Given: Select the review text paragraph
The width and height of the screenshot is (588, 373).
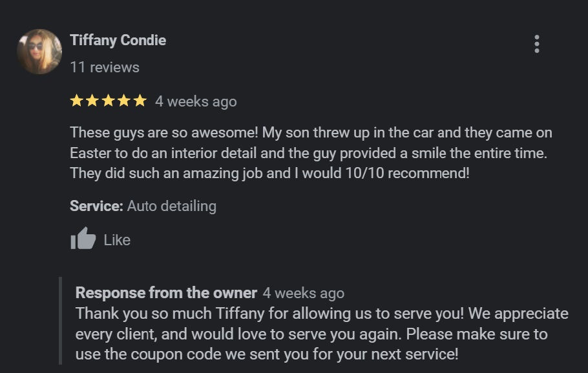Looking at the screenshot, I should click(x=310, y=150).
